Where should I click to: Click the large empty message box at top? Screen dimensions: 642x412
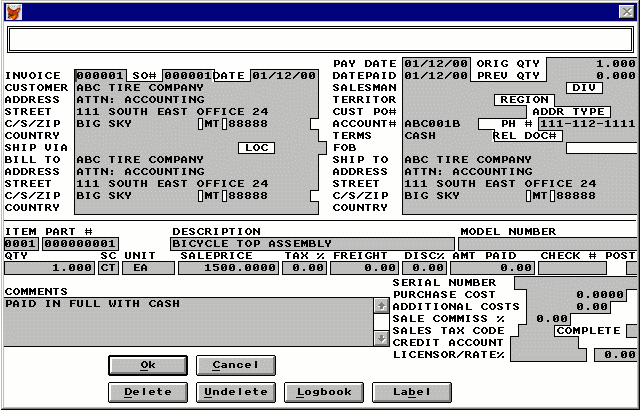[321, 40]
